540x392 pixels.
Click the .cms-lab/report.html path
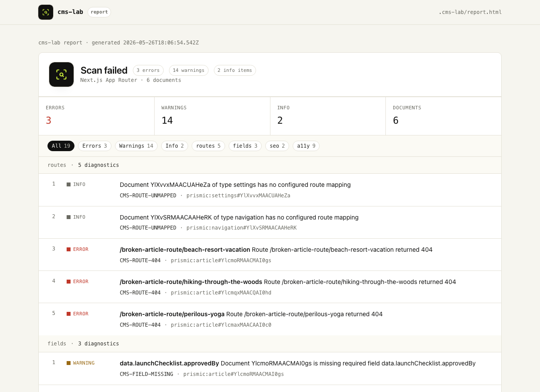[x=470, y=12]
